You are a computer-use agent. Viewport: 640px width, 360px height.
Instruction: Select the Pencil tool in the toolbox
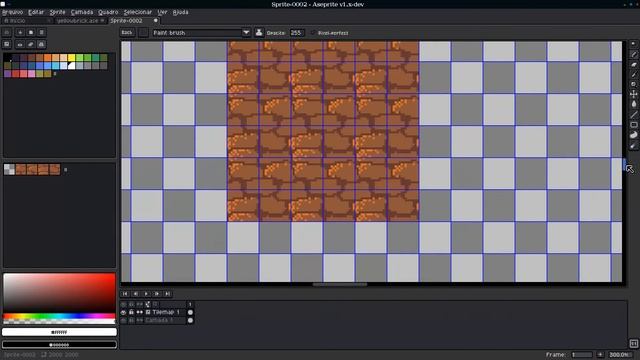[x=633, y=54]
